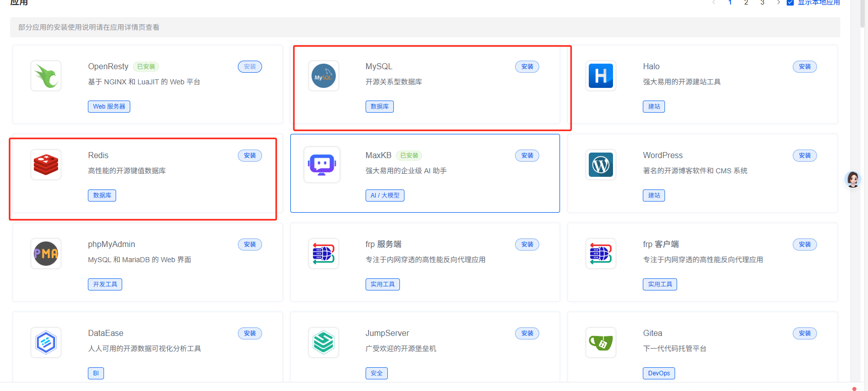Click the Web 服务器 tag under OpenResty

coord(109,107)
